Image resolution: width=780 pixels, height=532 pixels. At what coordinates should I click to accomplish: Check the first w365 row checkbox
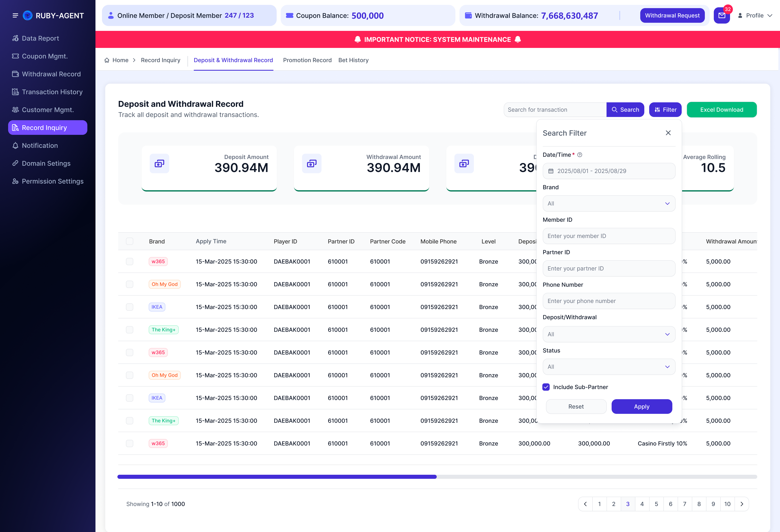click(x=130, y=261)
